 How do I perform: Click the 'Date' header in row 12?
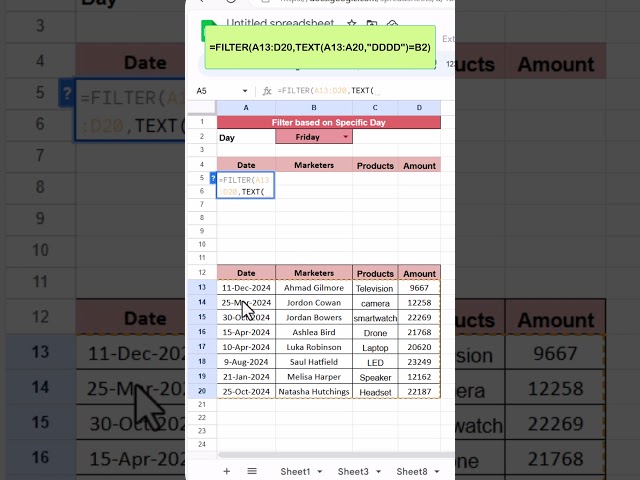pos(246,273)
